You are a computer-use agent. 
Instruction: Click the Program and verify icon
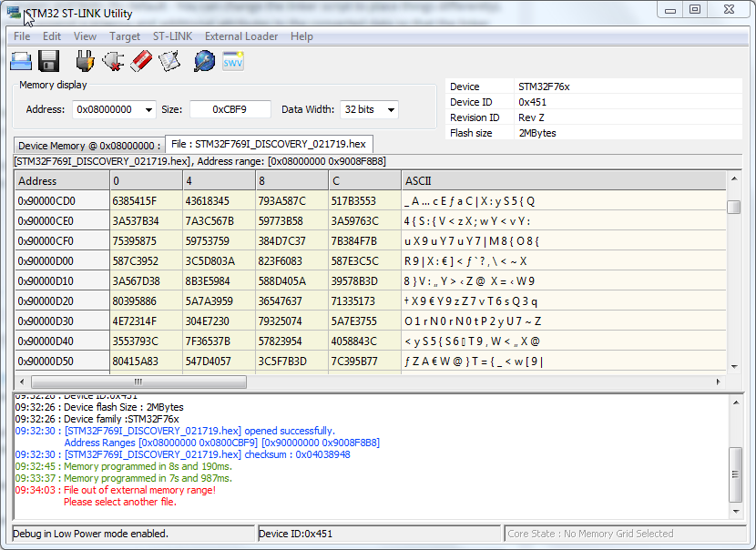click(x=169, y=61)
